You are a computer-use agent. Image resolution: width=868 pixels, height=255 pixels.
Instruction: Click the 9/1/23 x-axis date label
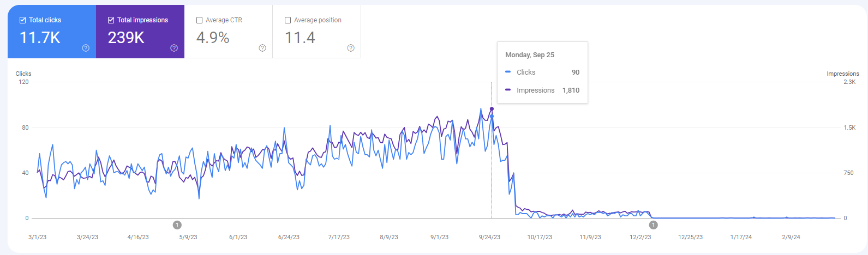coord(439,238)
